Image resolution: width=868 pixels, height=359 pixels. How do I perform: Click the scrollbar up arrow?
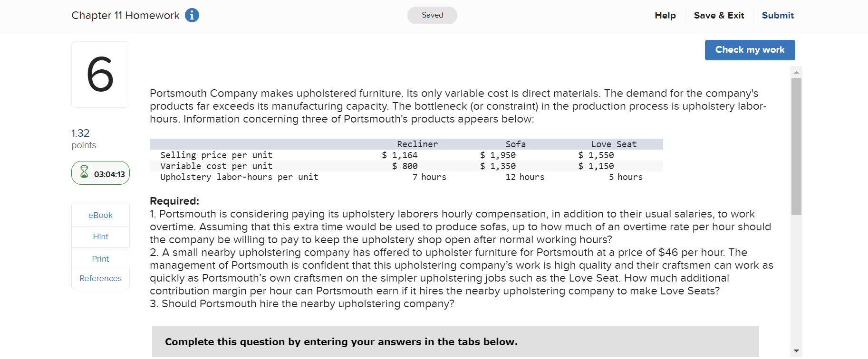coord(796,71)
